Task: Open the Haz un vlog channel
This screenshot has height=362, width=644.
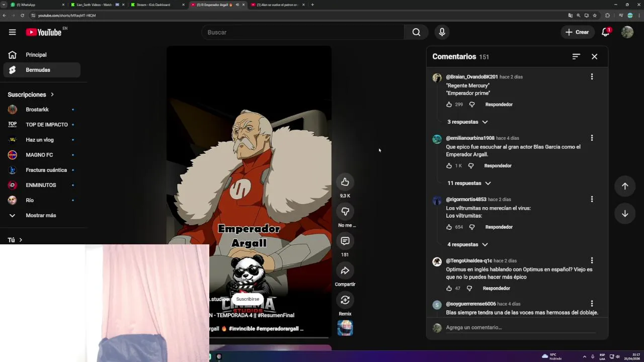Action: pyautogui.click(x=42, y=140)
